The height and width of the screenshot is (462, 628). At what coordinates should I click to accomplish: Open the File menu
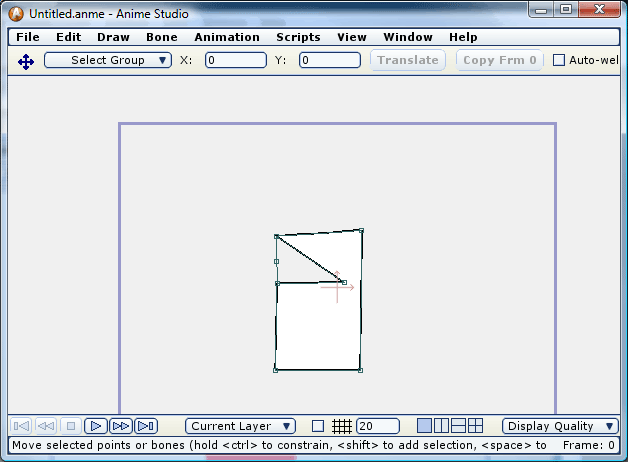pyautogui.click(x=28, y=37)
